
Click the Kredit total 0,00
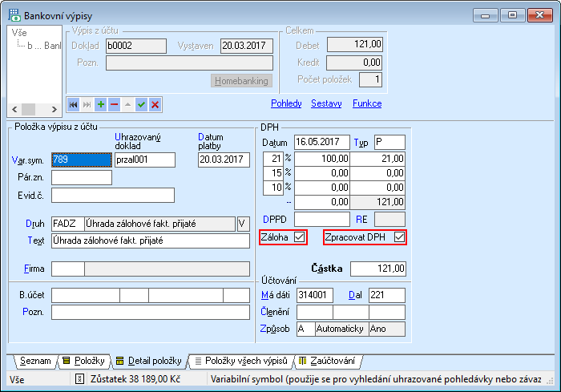coord(354,63)
